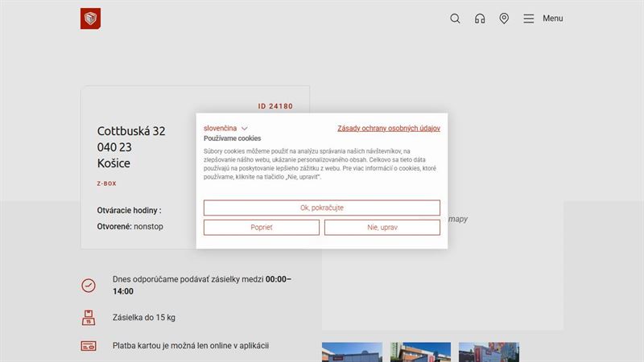Click the Dnes odporúčame podávať zásielky text
The image size is (644, 362).
coord(202,285)
